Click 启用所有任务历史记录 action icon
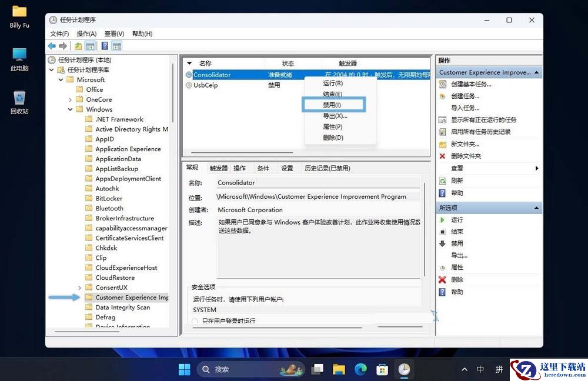The height and width of the screenshot is (381, 588). tap(443, 132)
